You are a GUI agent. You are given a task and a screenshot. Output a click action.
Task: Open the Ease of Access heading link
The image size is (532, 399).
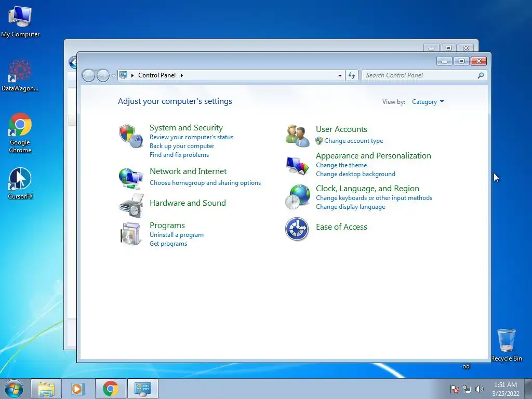(341, 227)
